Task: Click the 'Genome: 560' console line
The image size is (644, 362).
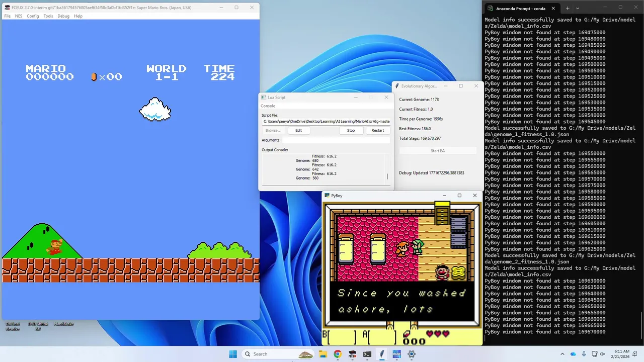Action: point(307,178)
